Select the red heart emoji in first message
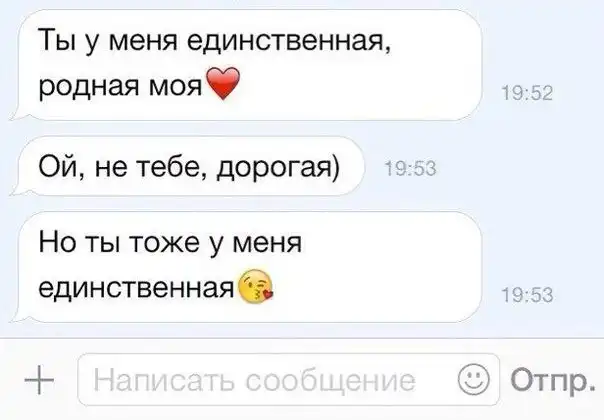Viewport: 604px width, 420px height. tap(223, 84)
